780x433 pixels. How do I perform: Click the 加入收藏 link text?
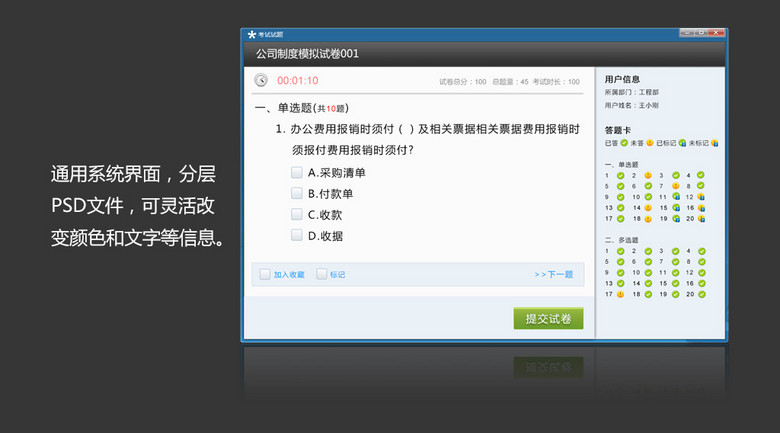point(289,275)
